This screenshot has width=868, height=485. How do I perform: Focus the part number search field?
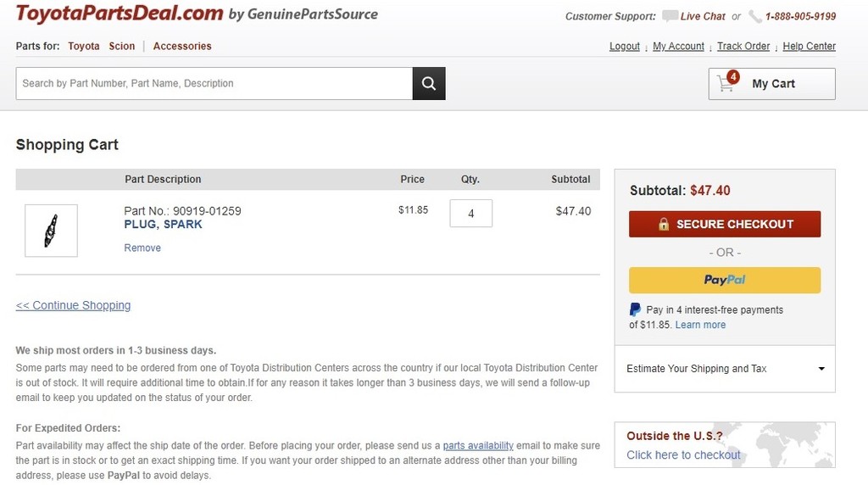(x=214, y=83)
